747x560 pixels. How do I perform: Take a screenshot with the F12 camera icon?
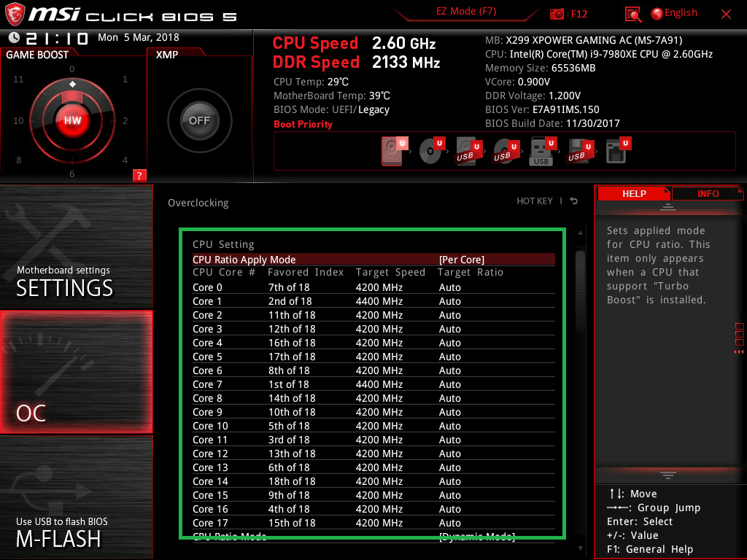click(557, 14)
